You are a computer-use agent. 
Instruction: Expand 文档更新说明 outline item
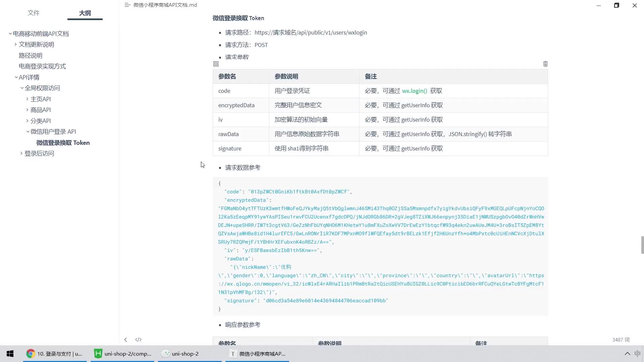coord(15,44)
